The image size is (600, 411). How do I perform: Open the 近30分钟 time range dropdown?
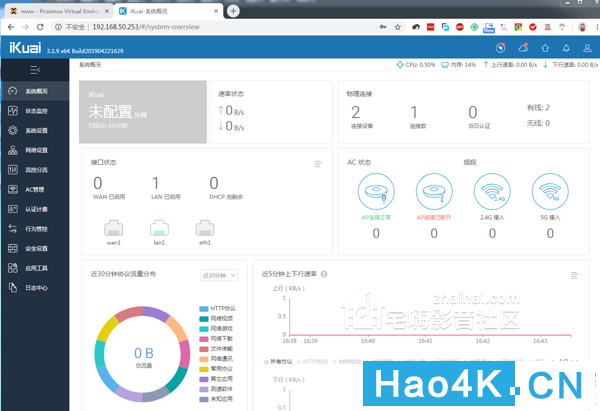(x=219, y=275)
